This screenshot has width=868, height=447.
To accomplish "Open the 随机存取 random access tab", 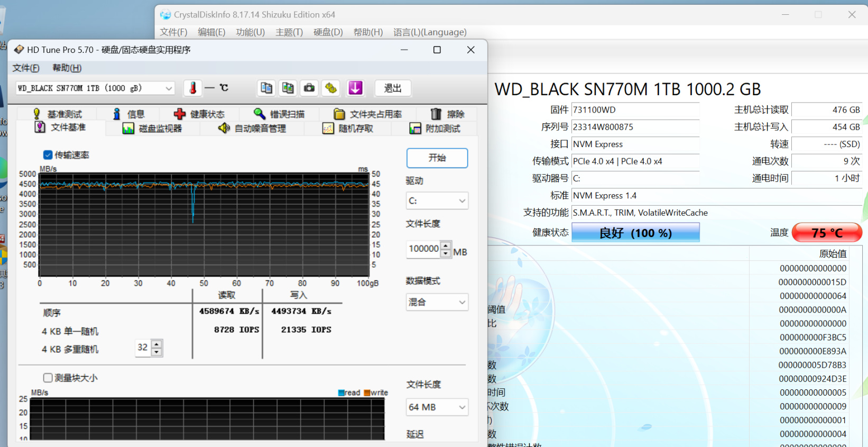I will (348, 129).
